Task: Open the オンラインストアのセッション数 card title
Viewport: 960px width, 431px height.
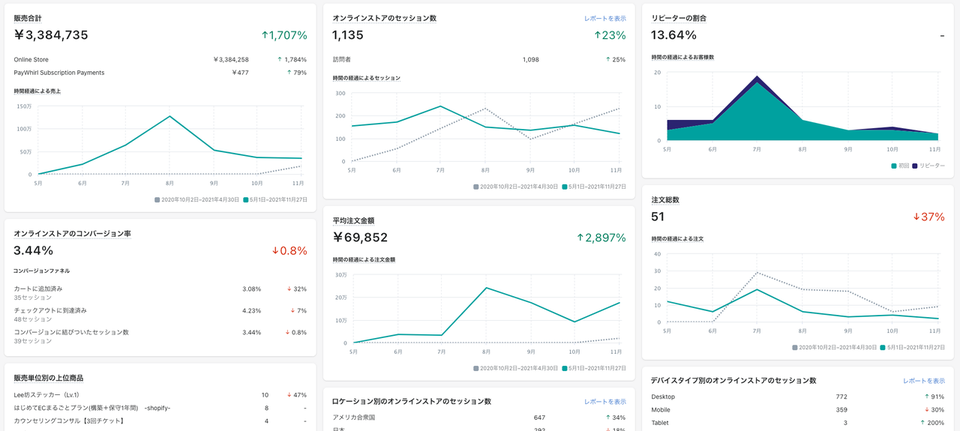Action: 384,19
